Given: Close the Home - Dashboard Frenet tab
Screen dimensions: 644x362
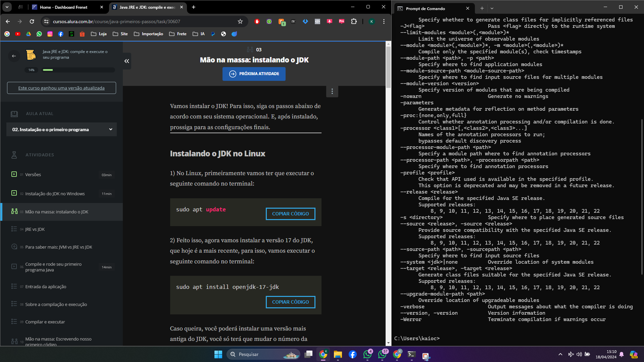Looking at the screenshot, I should click(102, 7).
